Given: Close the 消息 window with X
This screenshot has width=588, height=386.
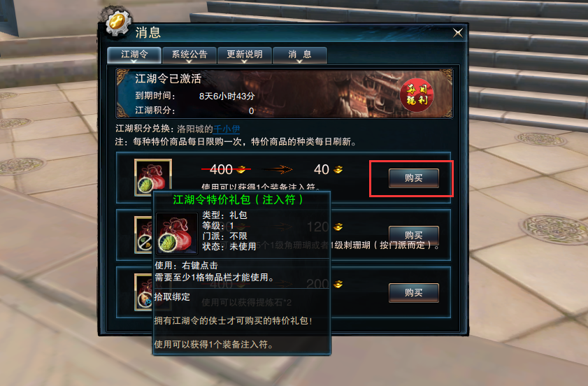Looking at the screenshot, I should tap(457, 33).
